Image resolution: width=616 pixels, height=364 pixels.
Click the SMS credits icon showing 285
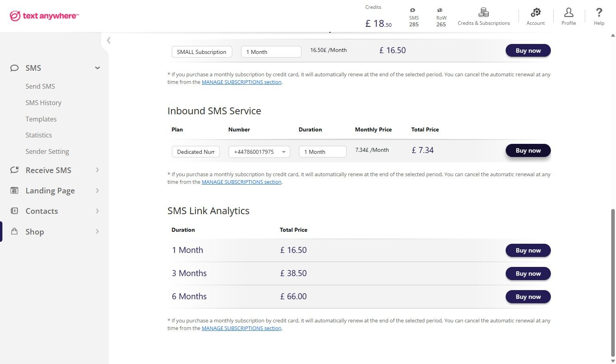[413, 16]
